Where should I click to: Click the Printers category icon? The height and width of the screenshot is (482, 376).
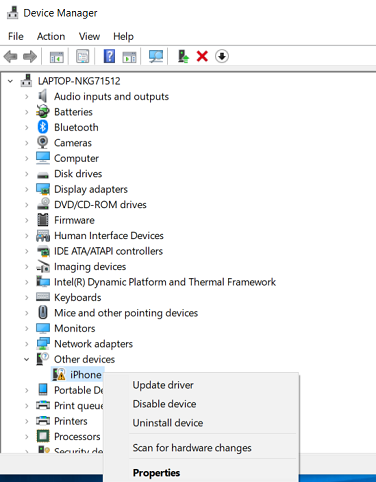pos(43,421)
